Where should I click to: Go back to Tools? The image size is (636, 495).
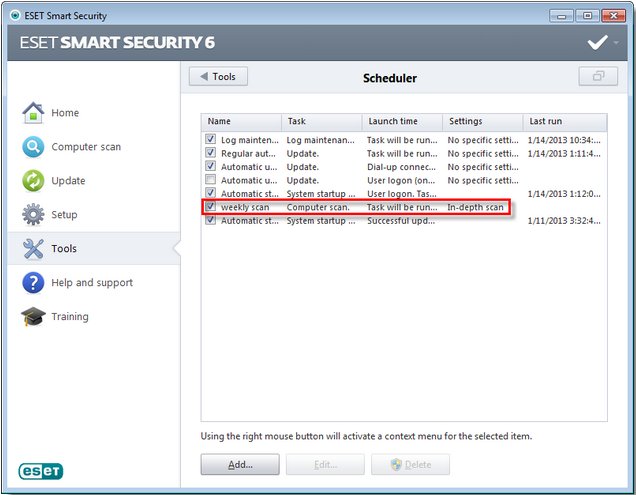(x=218, y=76)
